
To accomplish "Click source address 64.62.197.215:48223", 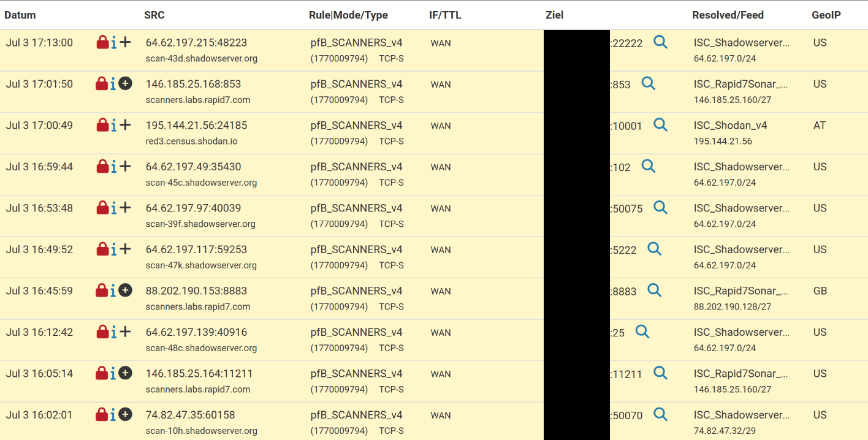I will [197, 43].
